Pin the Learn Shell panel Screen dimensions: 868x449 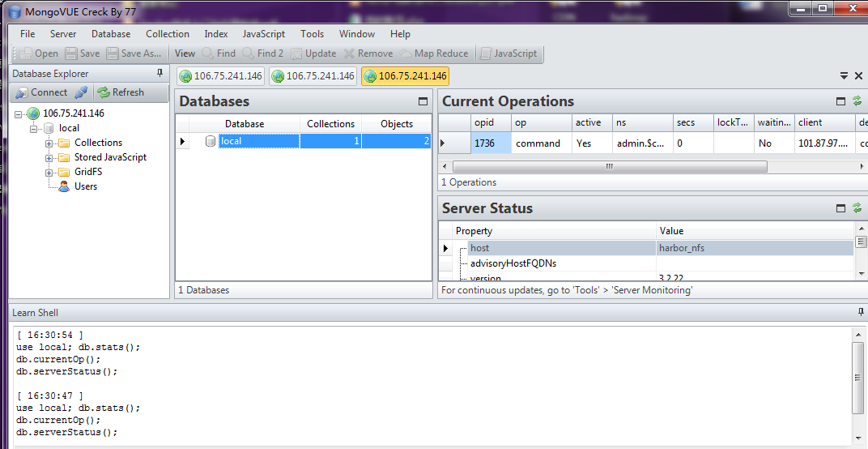[x=860, y=313]
